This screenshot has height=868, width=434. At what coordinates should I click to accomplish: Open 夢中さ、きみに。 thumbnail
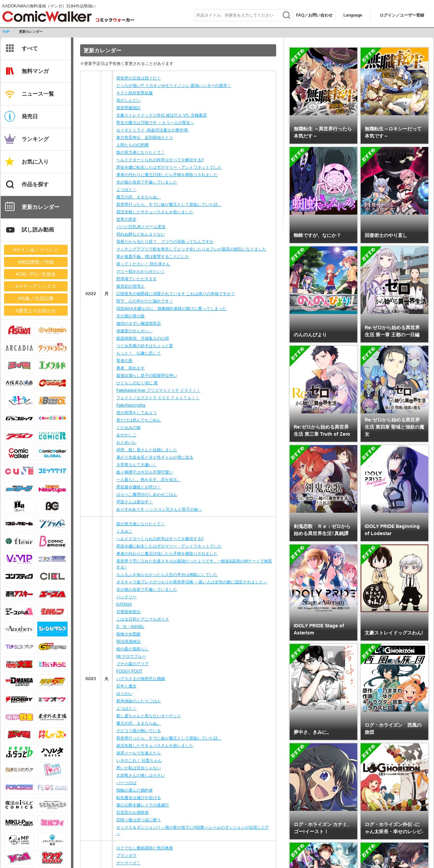click(323, 692)
